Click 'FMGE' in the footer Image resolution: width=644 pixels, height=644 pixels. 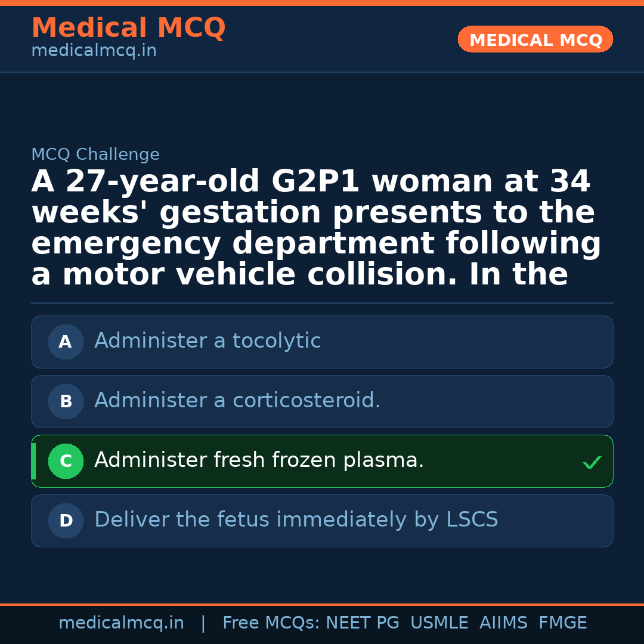tap(562, 623)
